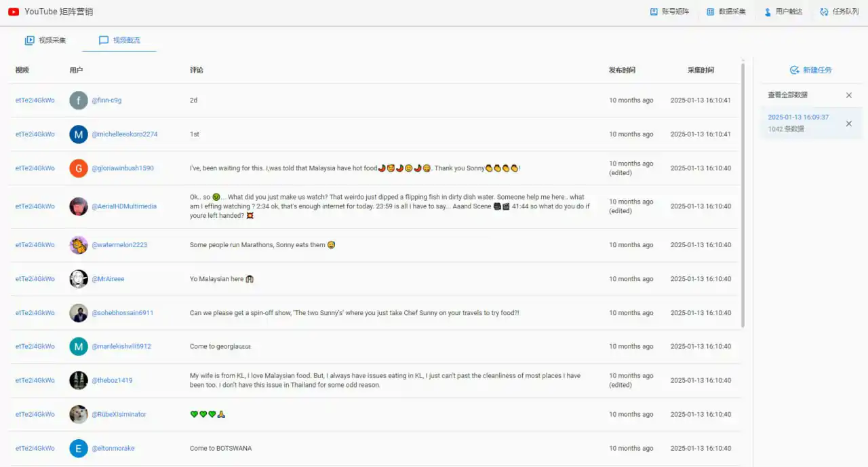Open user @finn-c9g profile link
This screenshot has height=467, width=868.
coord(106,100)
